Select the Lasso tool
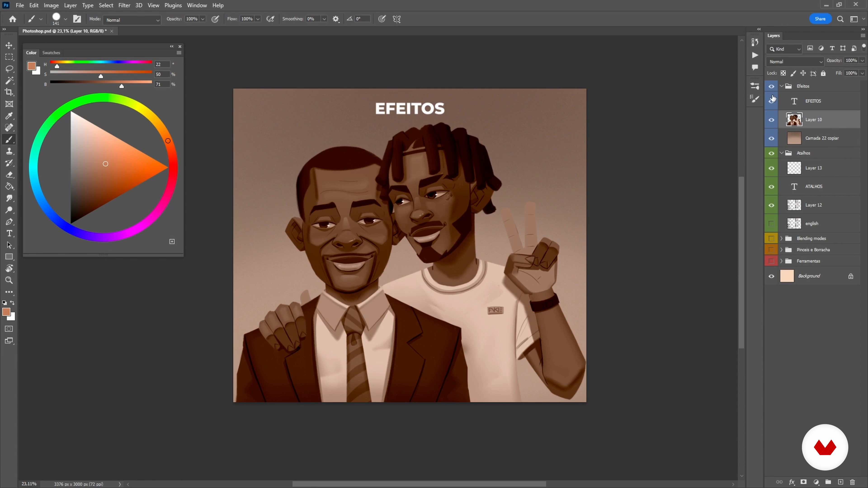 pos(9,69)
